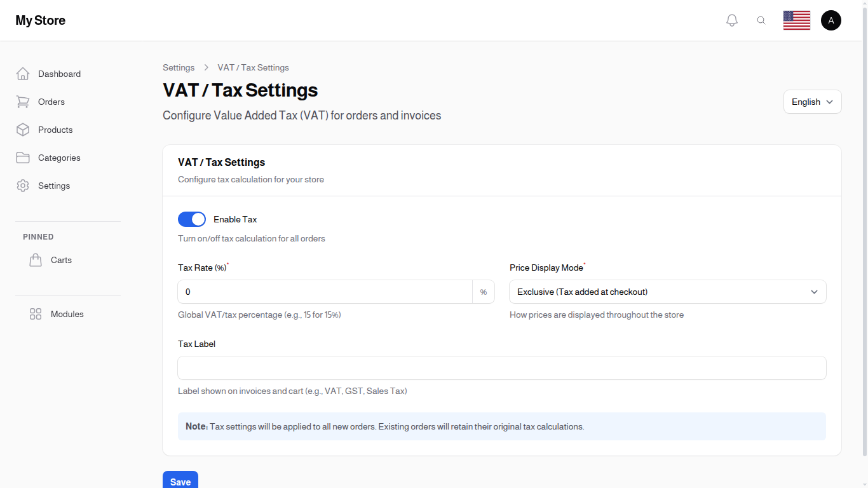Click the Categories folder icon
868x488 pixels.
coord(23,158)
